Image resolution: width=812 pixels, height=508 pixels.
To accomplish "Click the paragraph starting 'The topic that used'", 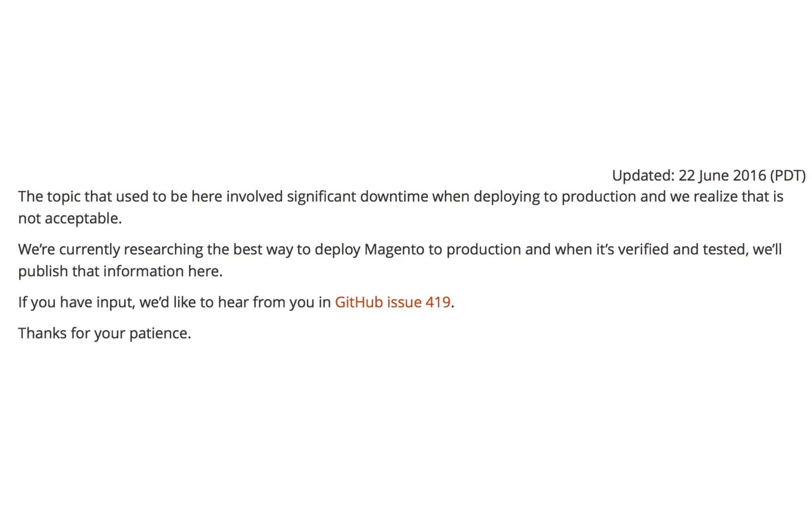I will (x=401, y=207).
